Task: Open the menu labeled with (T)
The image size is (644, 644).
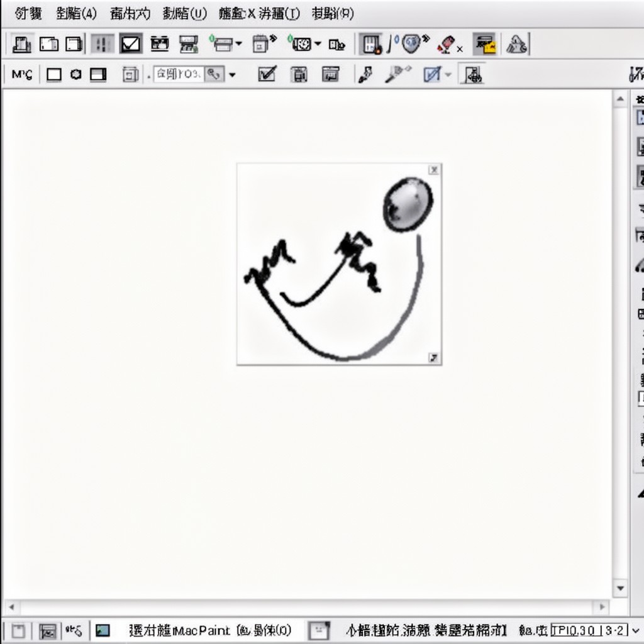Action: click(279, 14)
